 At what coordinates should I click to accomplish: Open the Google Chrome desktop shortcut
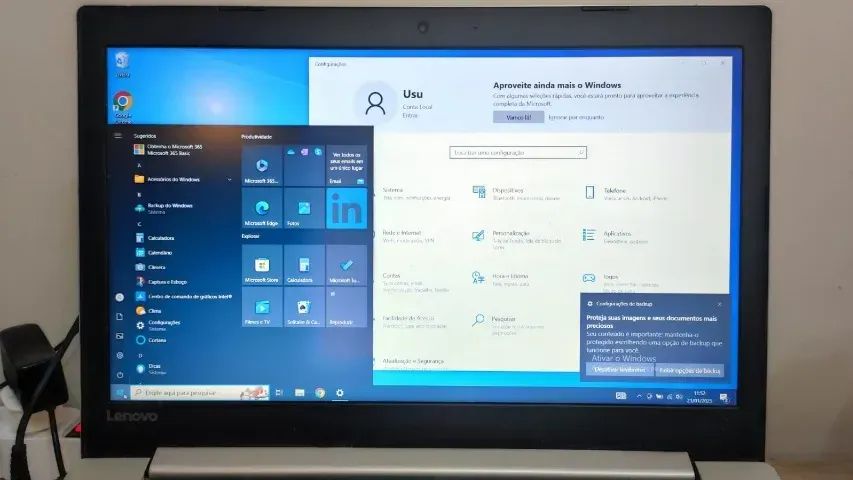(123, 107)
